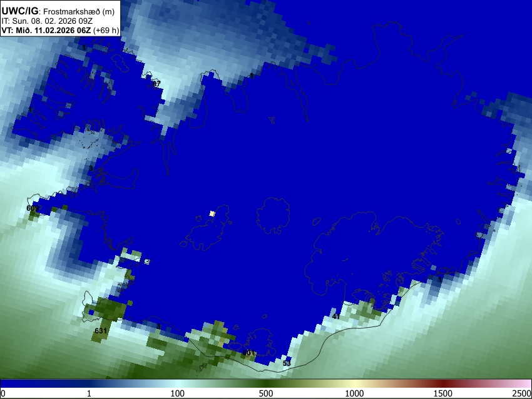Image resolution: width=532 pixels, height=399 pixels.
Task: Click the map value label '601'
Action: (248, 353)
